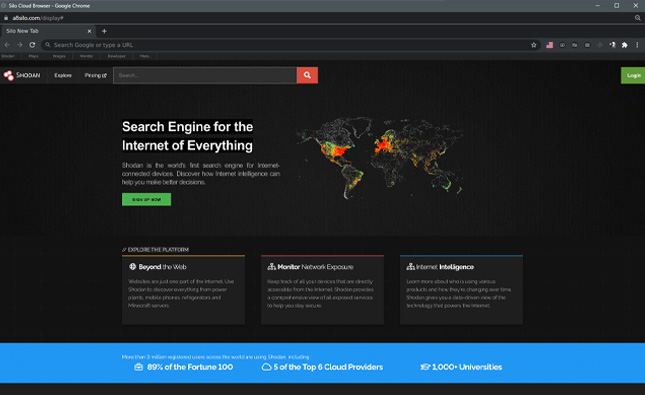Open the puzzle-piece Extensions icon
The height and width of the screenshot is (395, 645).
[x=624, y=45]
